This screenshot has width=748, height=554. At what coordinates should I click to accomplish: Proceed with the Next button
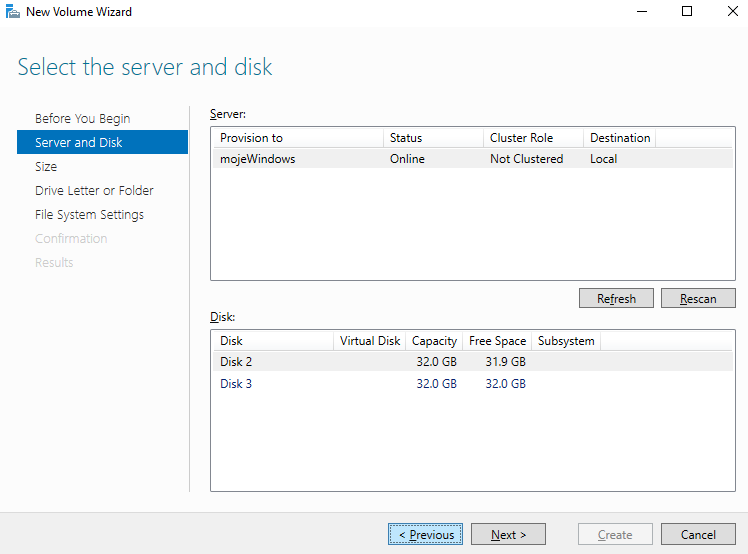508,534
